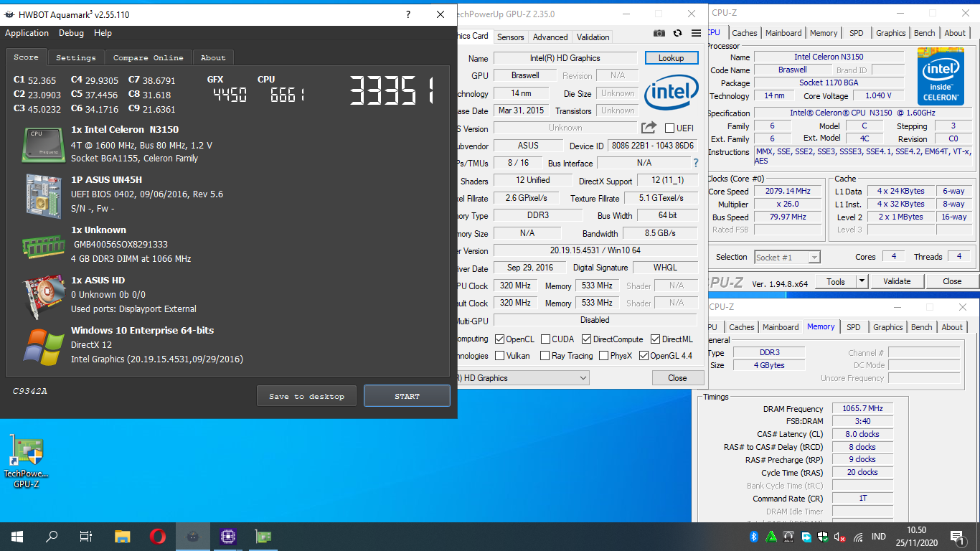980x551 pixels.
Task: Open the Windows Start menu
Action: click(17, 536)
